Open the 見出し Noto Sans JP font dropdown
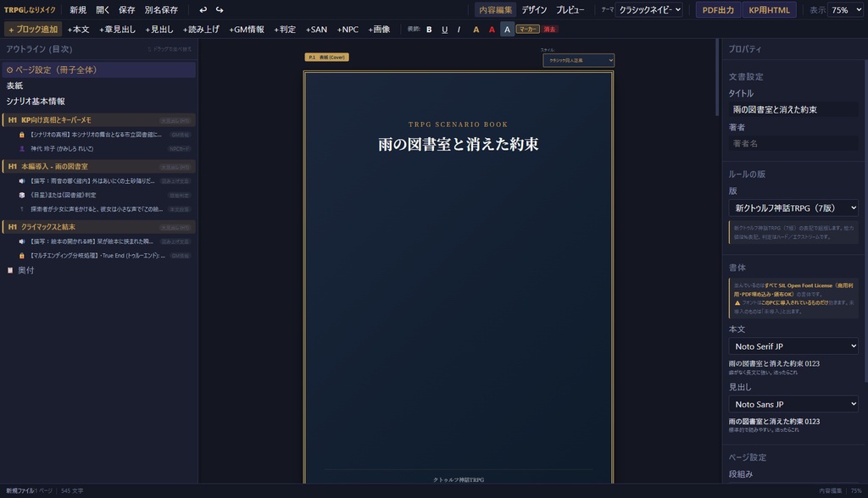 pyautogui.click(x=793, y=405)
